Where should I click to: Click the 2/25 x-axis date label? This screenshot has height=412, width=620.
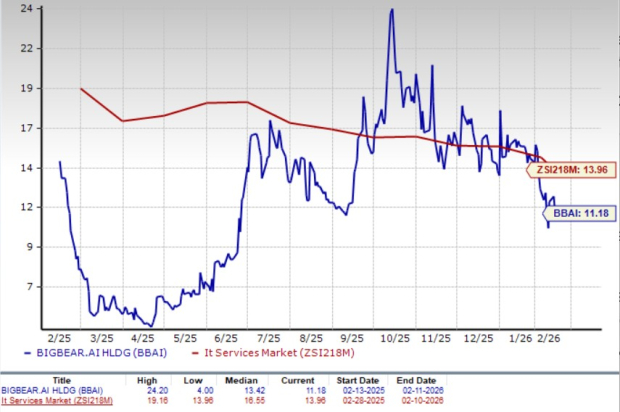click(x=58, y=338)
